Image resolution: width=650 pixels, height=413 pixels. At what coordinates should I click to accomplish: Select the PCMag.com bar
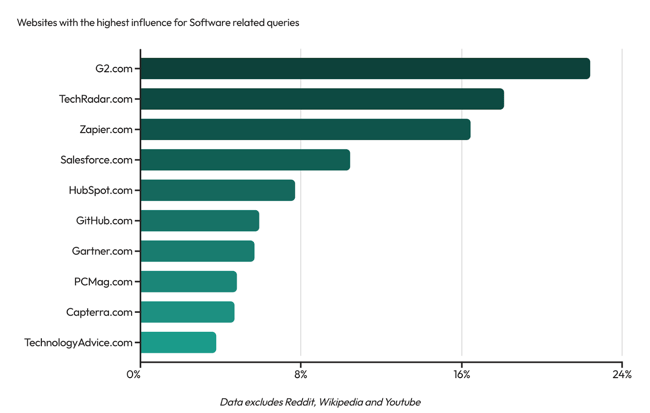189,282
